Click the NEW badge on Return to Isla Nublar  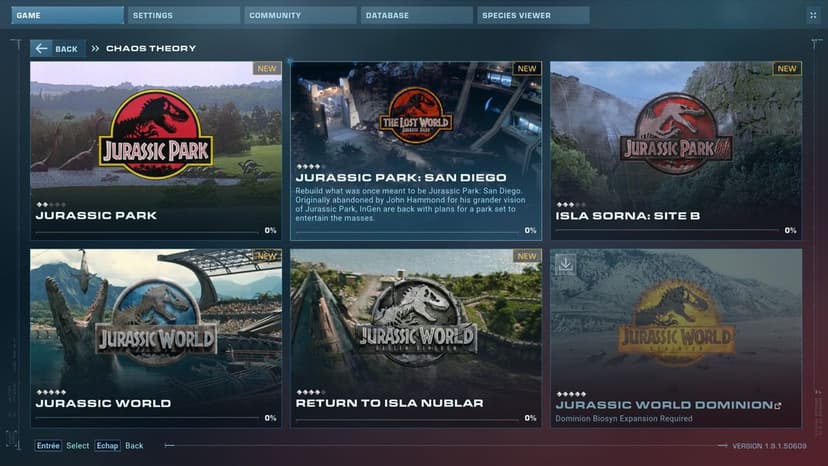527,256
